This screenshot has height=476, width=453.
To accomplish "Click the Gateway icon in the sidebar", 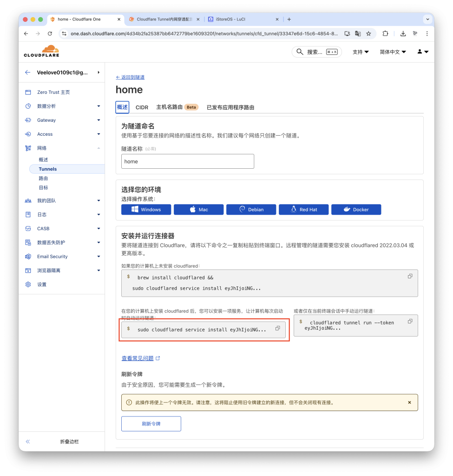I will pyautogui.click(x=28, y=120).
